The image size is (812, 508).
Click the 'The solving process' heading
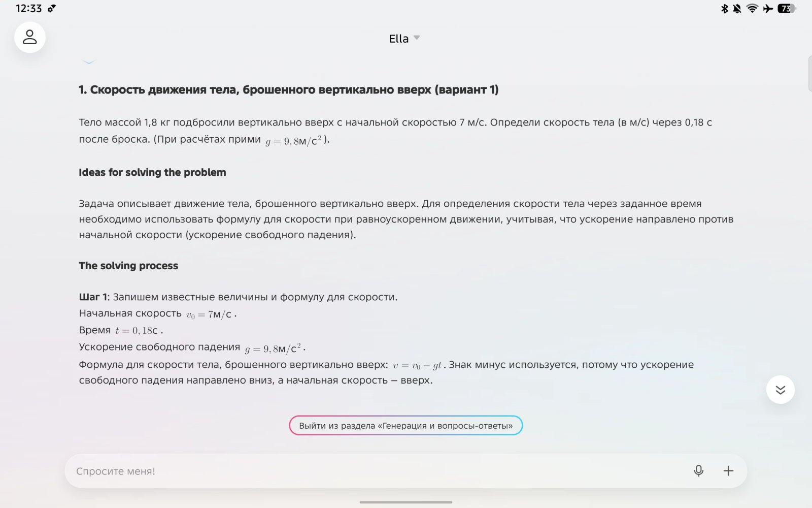click(x=128, y=266)
